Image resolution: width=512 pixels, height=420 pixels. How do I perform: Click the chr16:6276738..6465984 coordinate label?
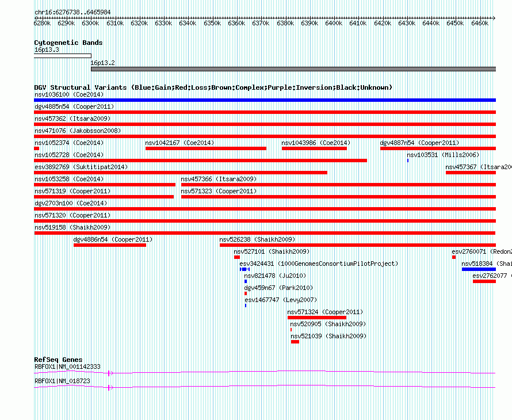(72, 13)
